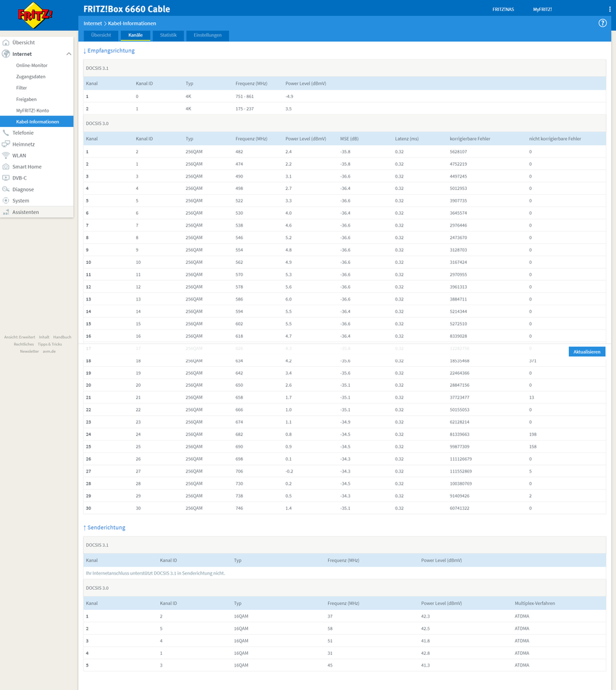
Task: Click uncorrectable errors value 371
Action: [533, 361]
